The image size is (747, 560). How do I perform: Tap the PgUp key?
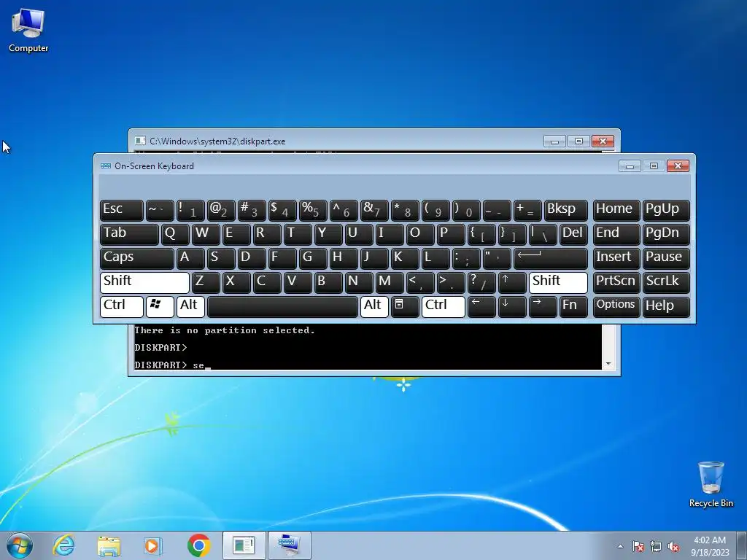[665, 211]
